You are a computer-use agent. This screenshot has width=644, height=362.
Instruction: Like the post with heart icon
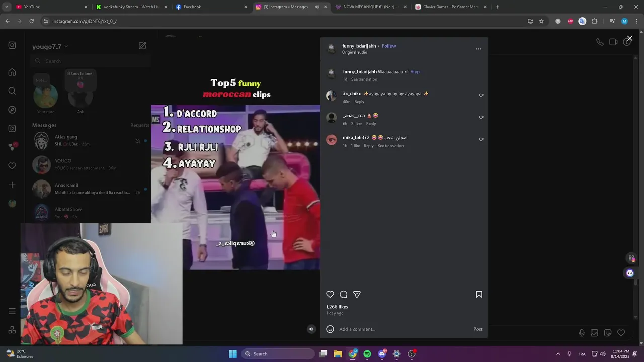tap(330, 294)
